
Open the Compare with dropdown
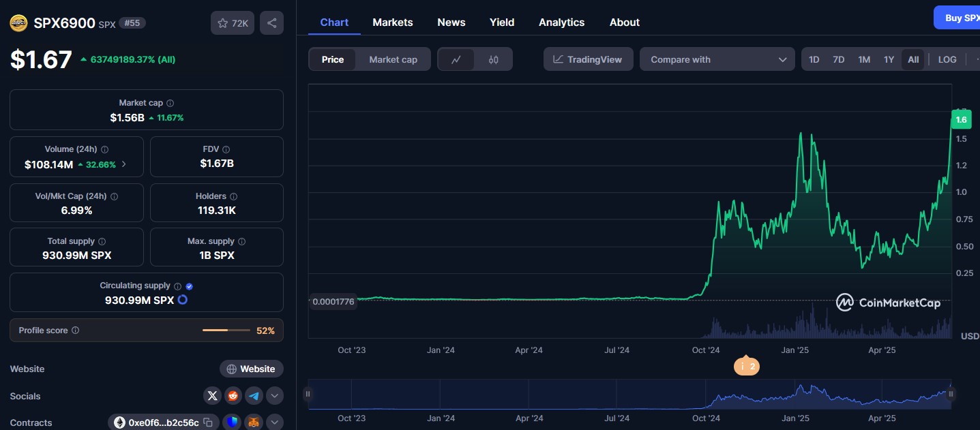(717, 59)
